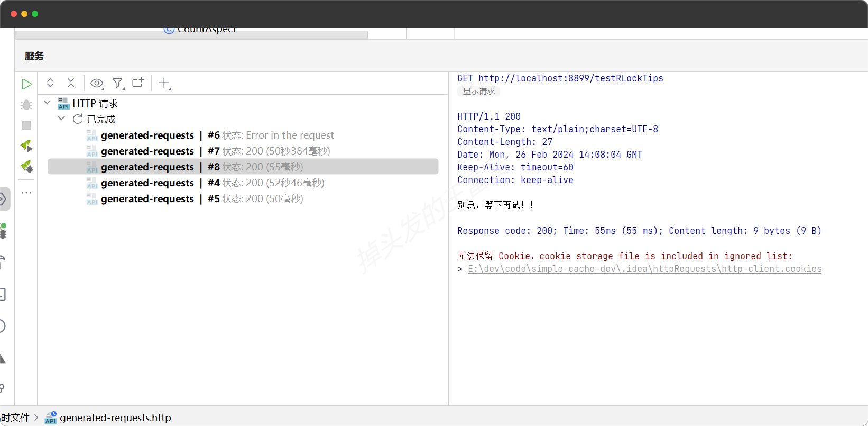868x426 pixels.
Task: Click the macOS green maximize button
Action: pyautogui.click(x=35, y=14)
